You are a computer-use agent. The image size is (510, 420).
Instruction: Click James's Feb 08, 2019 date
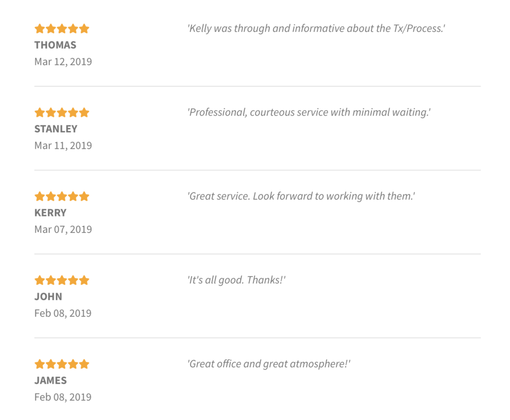pyautogui.click(x=63, y=397)
